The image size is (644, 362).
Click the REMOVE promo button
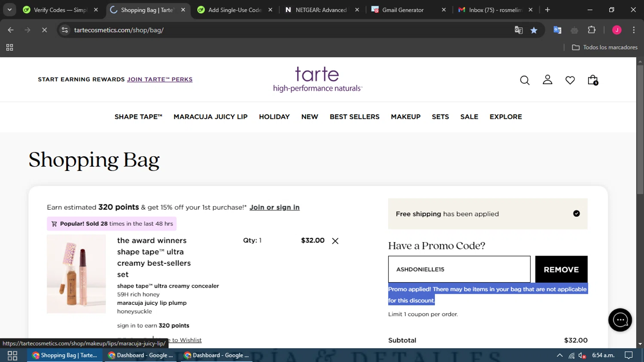tap(561, 269)
